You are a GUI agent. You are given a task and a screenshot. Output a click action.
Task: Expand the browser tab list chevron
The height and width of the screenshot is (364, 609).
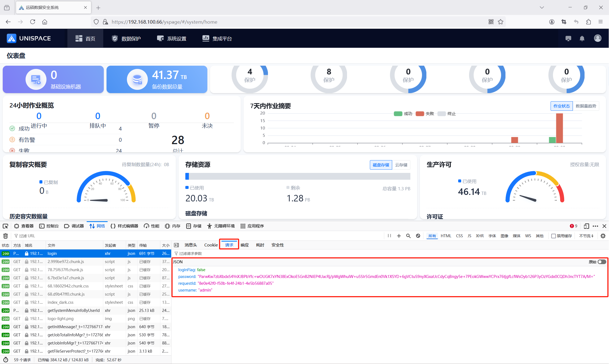coord(542,8)
